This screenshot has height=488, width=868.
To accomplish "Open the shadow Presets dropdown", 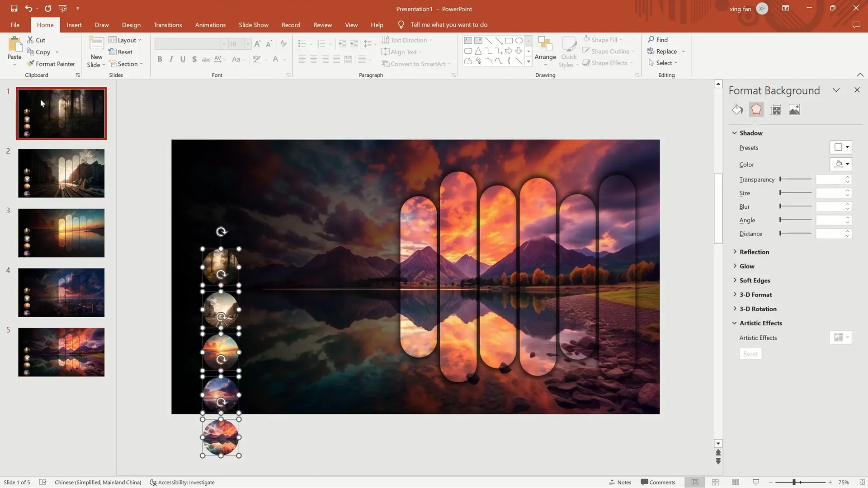I will [841, 147].
